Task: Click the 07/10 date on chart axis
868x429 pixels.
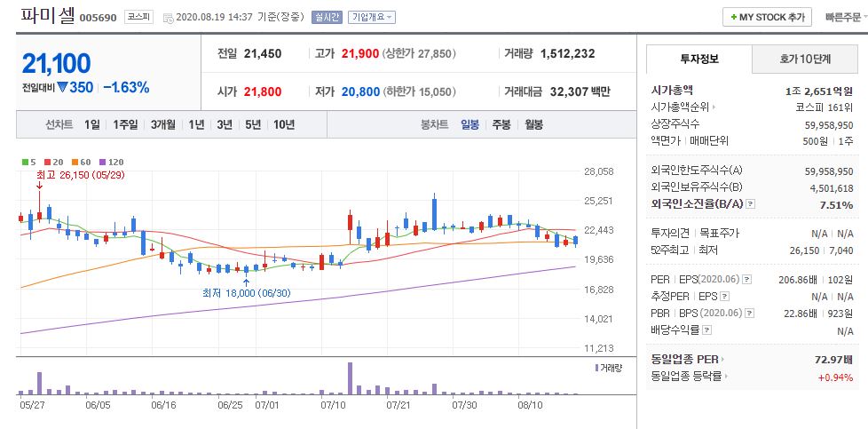Action: (x=331, y=405)
